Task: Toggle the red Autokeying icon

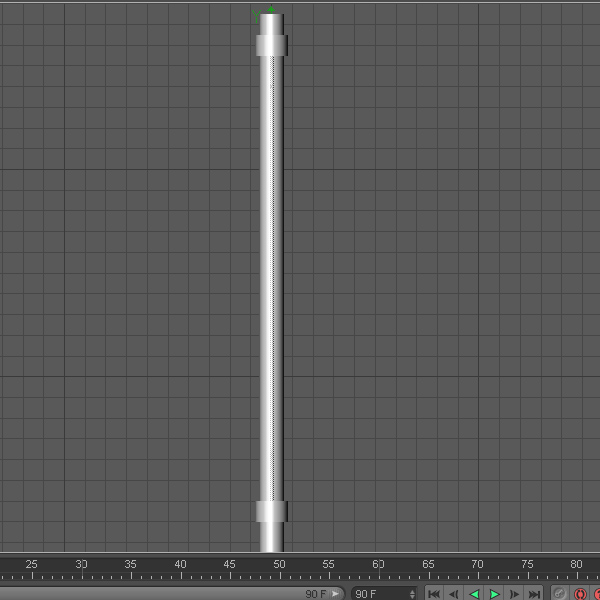Action: click(x=580, y=594)
